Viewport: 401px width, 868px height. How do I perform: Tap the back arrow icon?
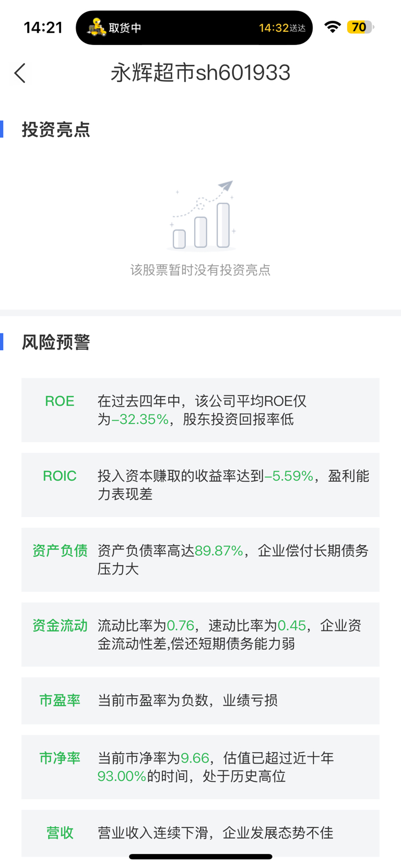[20, 73]
